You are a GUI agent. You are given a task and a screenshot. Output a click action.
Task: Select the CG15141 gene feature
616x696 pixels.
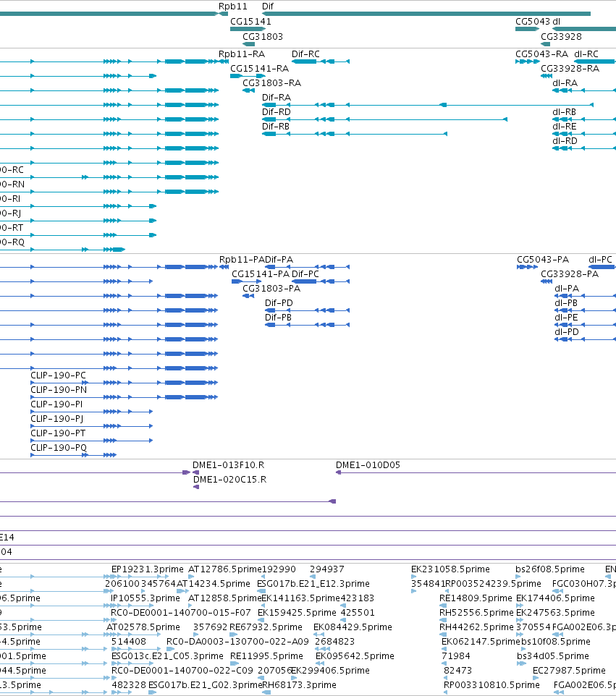pyautogui.click(x=248, y=29)
